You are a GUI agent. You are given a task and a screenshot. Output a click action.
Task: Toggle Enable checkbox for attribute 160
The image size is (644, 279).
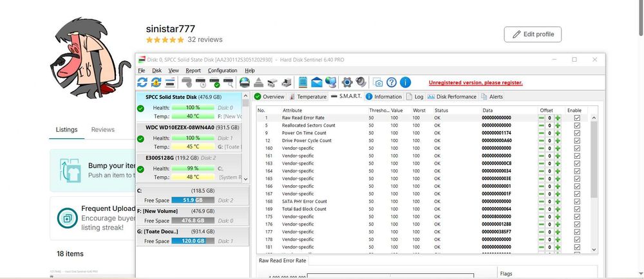coord(577,148)
